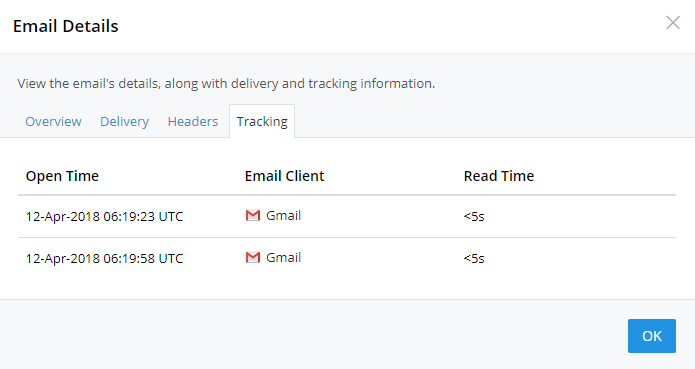Screen dimensions: 695x369
Task: Switch to the Overview tab
Action: point(53,121)
